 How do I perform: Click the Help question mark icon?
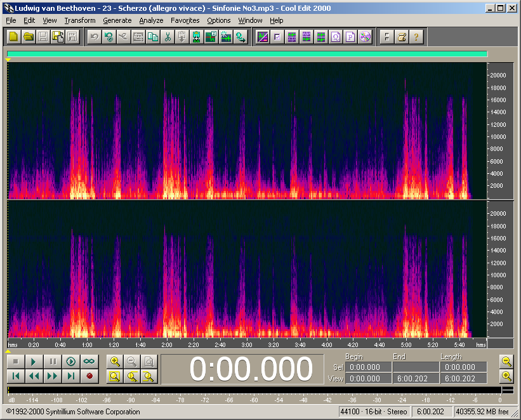416,37
